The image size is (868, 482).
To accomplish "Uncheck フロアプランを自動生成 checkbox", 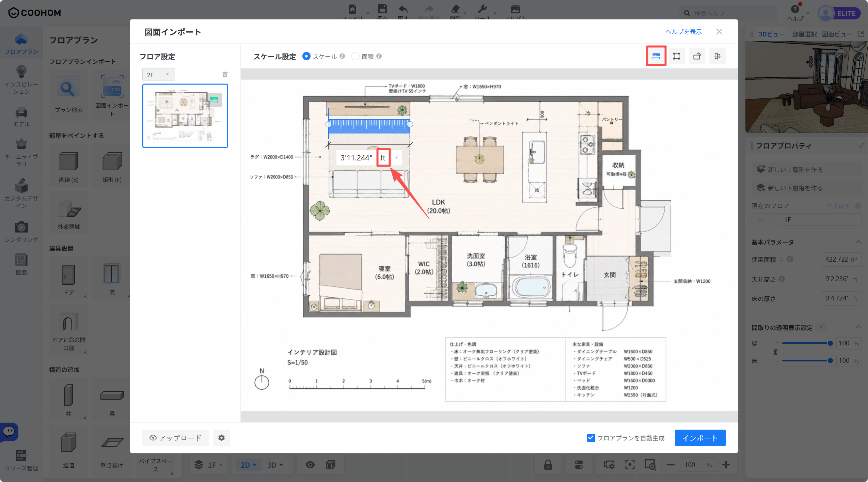I will pyautogui.click(x=591, y=438).
